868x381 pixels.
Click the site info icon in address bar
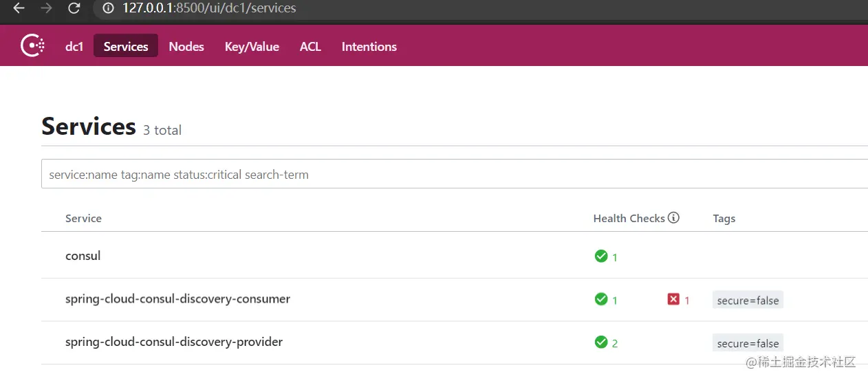coord(108,8)
